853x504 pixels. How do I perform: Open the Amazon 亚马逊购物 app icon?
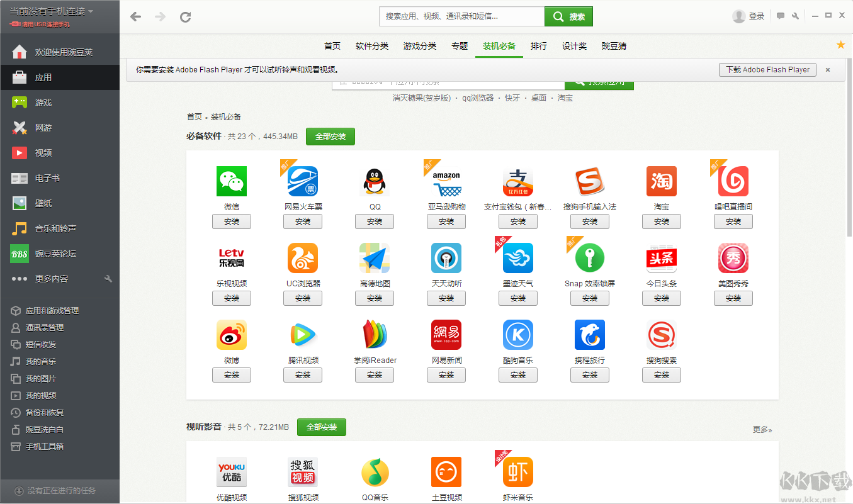[x=446, y=181]
